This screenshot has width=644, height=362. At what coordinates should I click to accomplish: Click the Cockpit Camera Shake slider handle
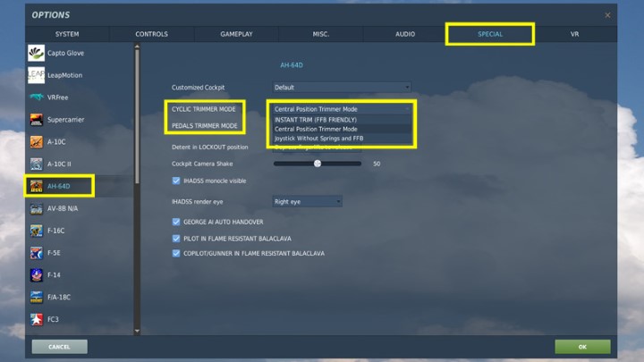click(318, 164)
